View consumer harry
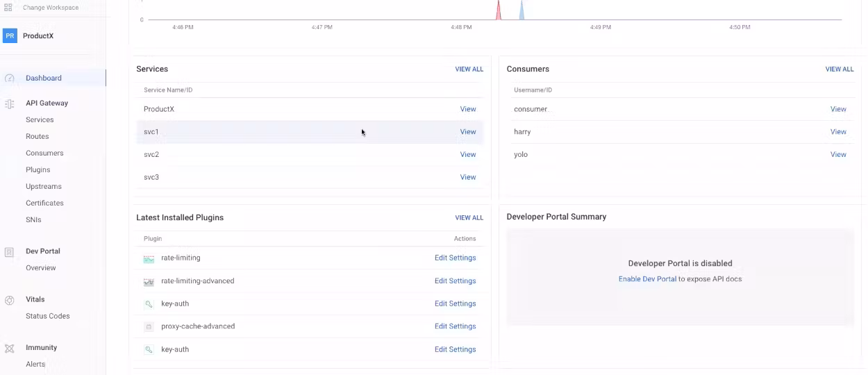868x375 pixels. click(x=838, y=132)
